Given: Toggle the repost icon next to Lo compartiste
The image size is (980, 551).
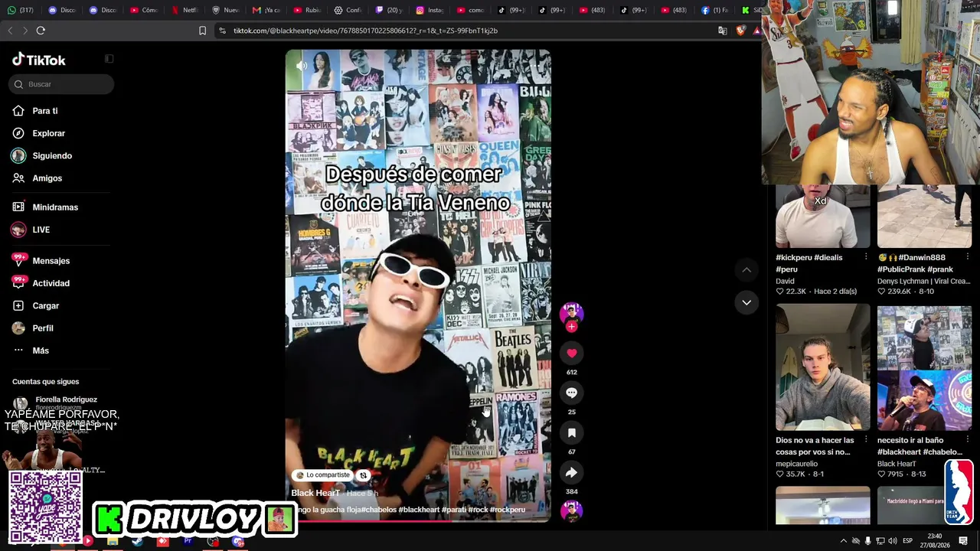Looking at the screenshot, I should coord(364,475).
